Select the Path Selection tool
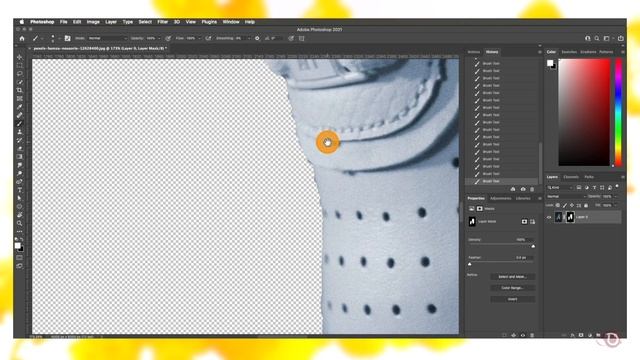Image resolution: width=640 pixels, height=360 pixels. click(20, 198)
